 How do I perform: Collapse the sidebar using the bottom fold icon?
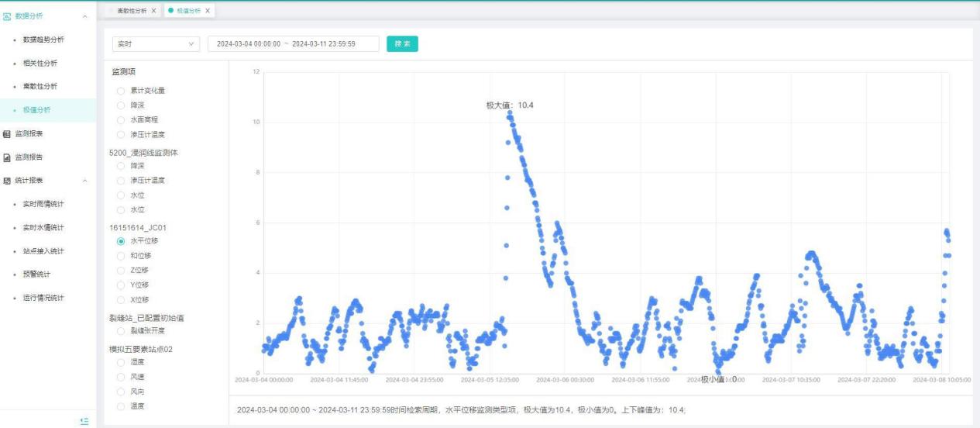[84, 420]
